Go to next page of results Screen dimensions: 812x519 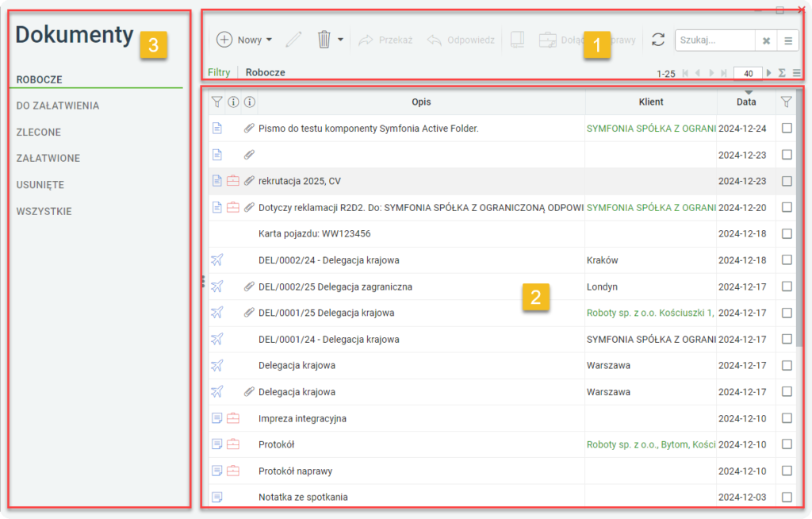coord(711,73)
